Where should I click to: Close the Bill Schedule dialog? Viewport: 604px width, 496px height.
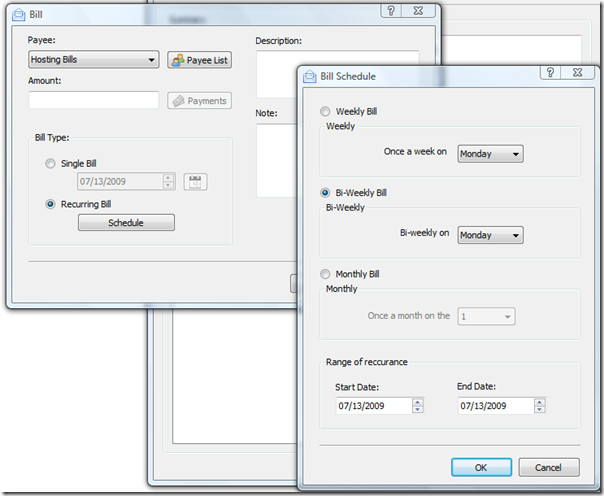(578, 72)
